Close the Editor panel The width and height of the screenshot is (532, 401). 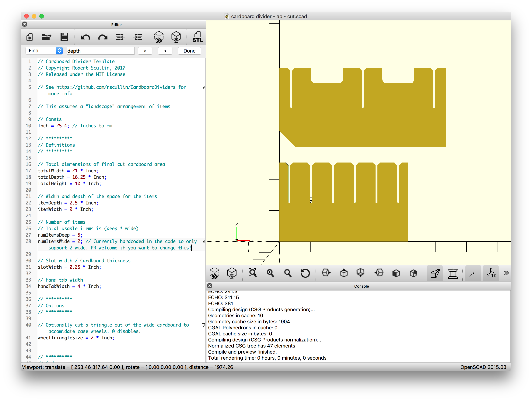coord(25,24)
